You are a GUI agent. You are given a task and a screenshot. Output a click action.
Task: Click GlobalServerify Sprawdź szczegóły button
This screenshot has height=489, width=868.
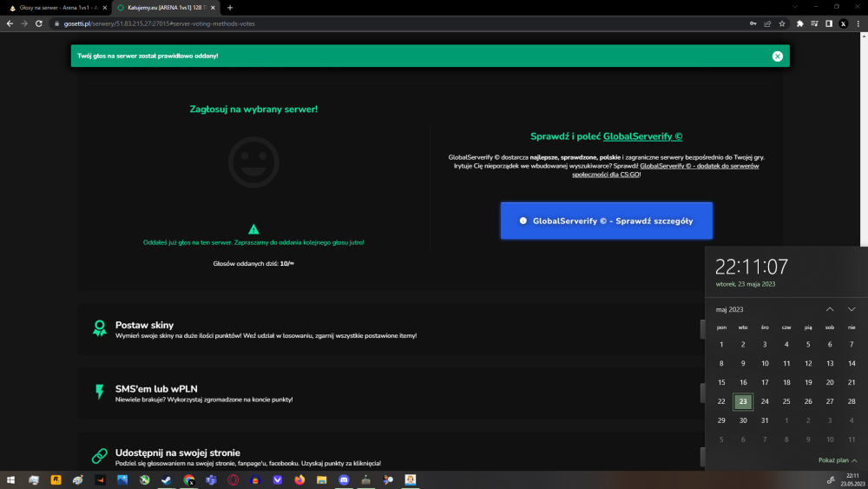[606, 221]
